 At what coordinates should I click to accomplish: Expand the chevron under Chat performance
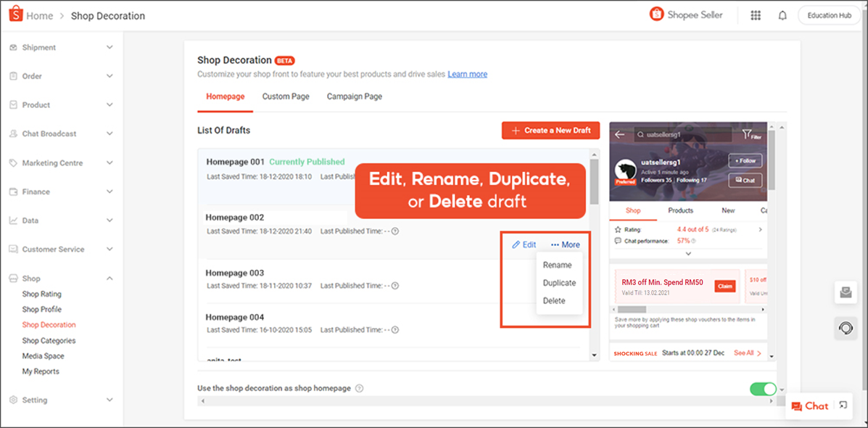(x=688, y=254)
